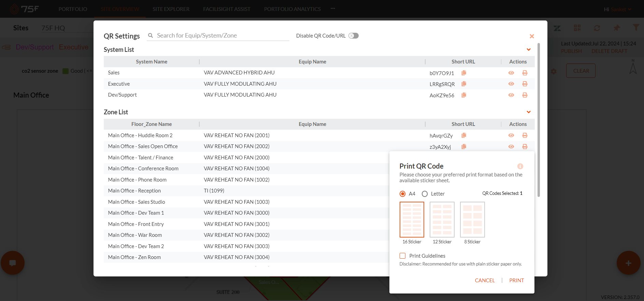The image size is (644, 301).
Task: Choose the 12 Sticker layout thumbnail
Action: [x=442, y=220]
